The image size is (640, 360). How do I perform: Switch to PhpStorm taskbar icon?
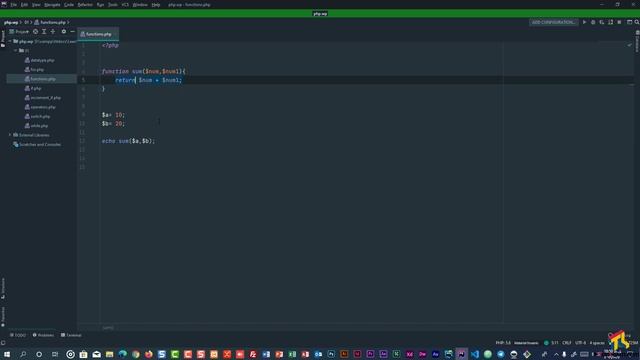(462, 354)
